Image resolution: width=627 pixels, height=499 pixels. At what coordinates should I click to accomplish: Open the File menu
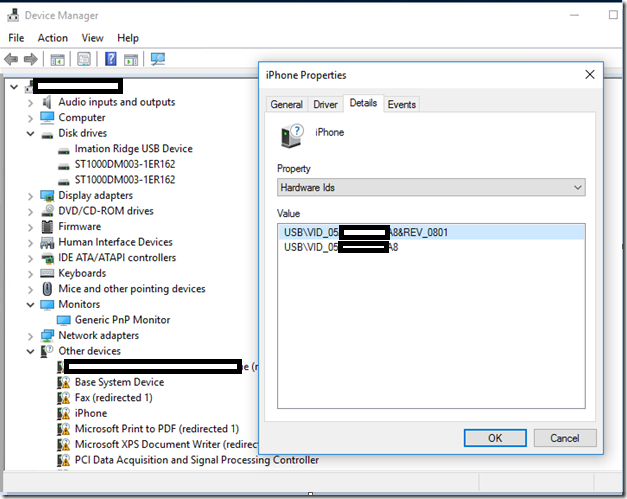coord(16,38)
